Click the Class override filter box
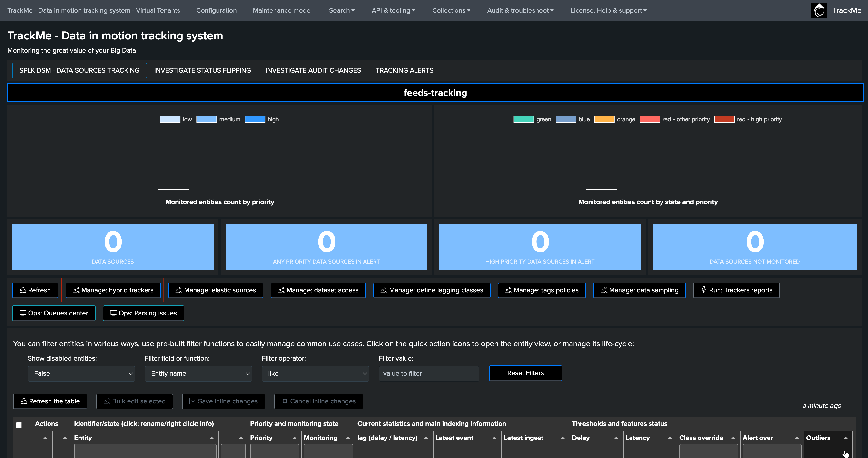 (x=708, y=451)
